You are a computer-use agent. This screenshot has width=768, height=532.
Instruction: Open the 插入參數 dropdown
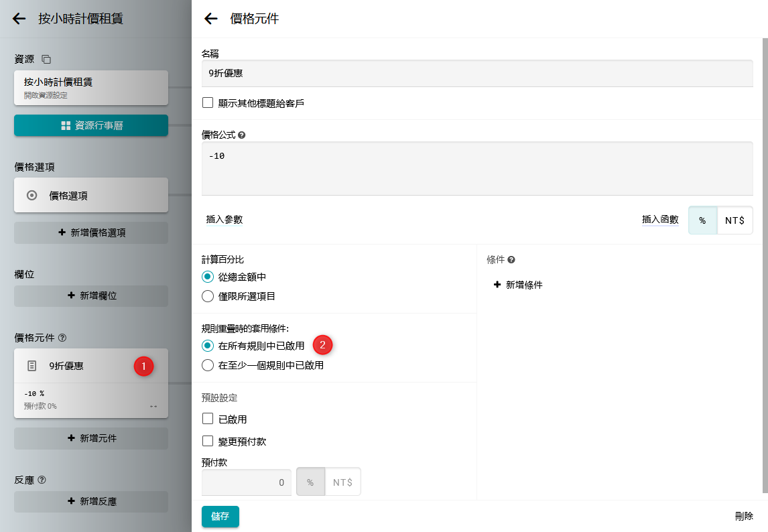(x=225, y=219)
